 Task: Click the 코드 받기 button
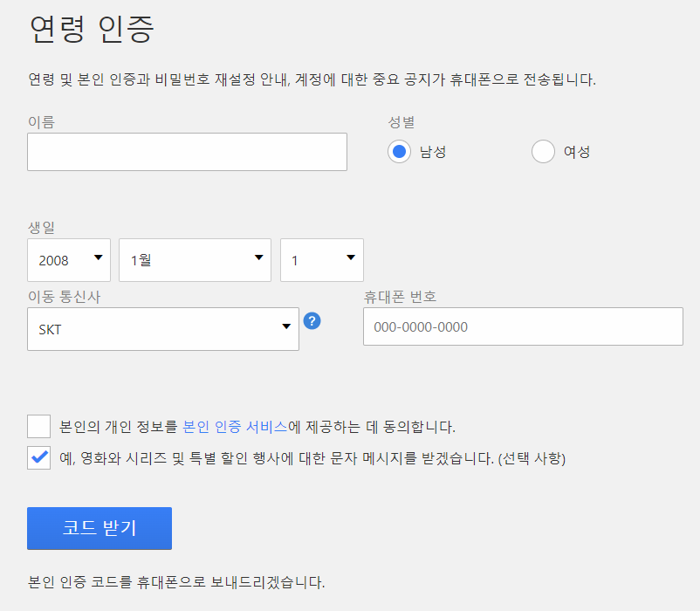100,528
